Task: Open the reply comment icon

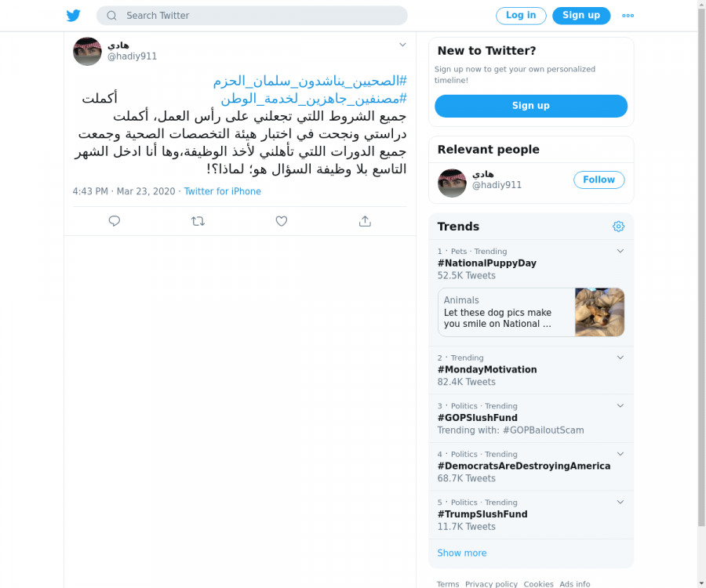Action: pos(115,221)
